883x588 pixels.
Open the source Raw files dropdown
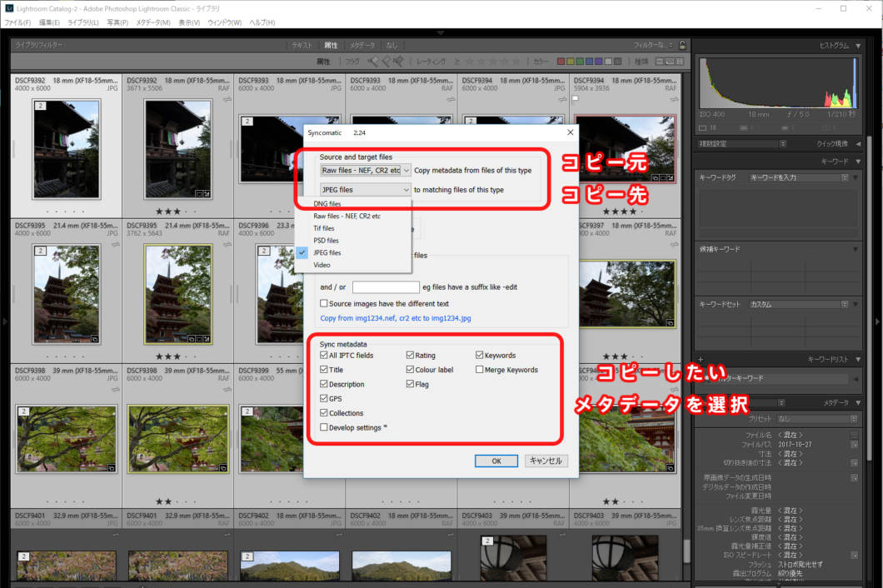click(367, 171)
